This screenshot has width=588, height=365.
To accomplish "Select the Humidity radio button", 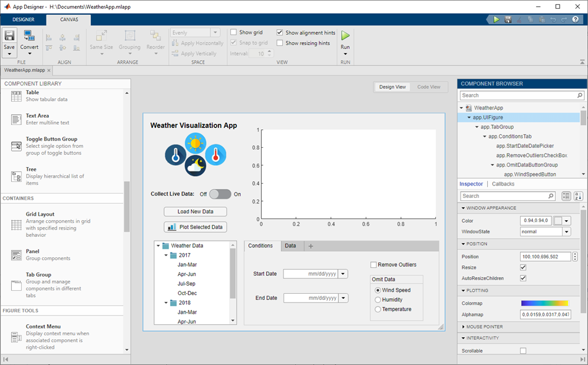I will click(x=378, y=299).
